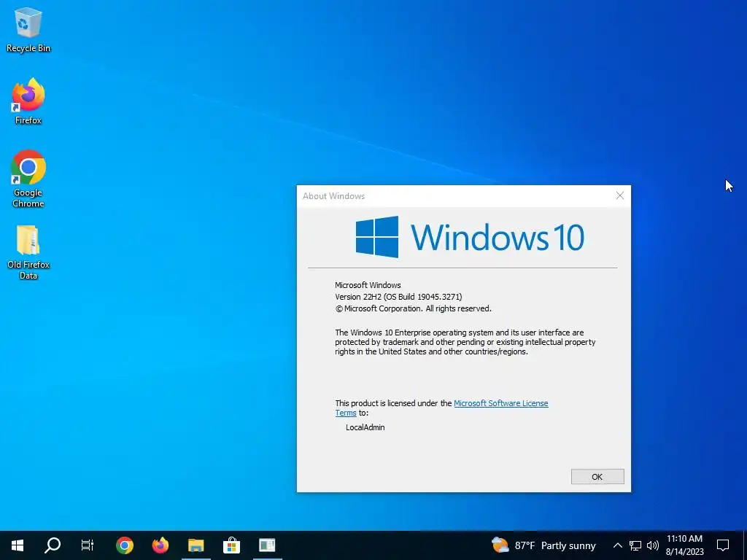Click OK in About Windows dialog
This screenshot has width=747, height=560.
tap(597, 477)
